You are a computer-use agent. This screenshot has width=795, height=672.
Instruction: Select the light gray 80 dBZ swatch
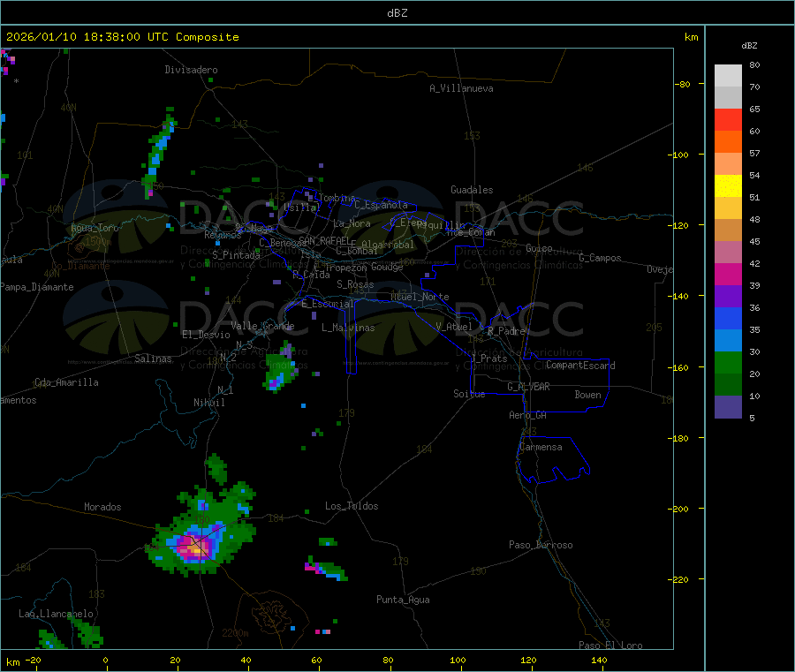728,76
